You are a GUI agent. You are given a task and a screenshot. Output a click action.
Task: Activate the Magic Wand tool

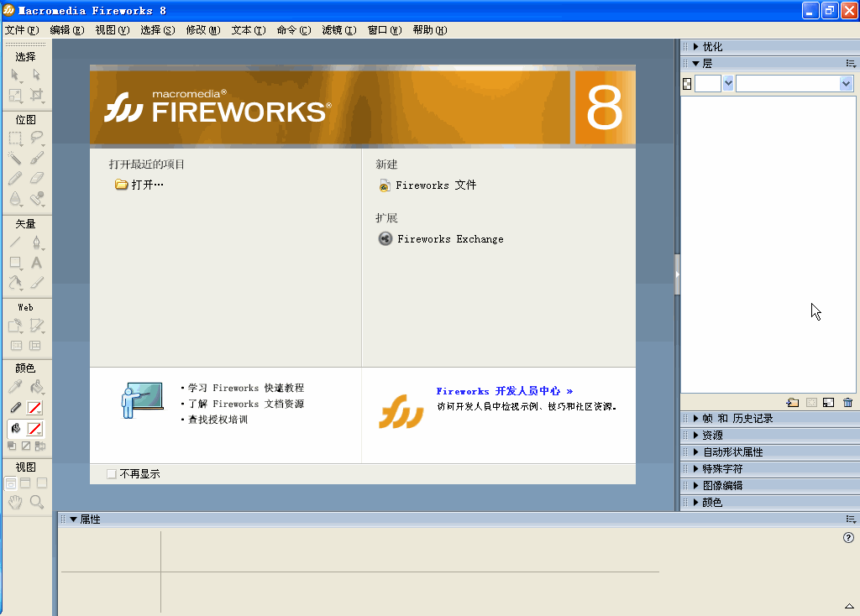[15, 159]
